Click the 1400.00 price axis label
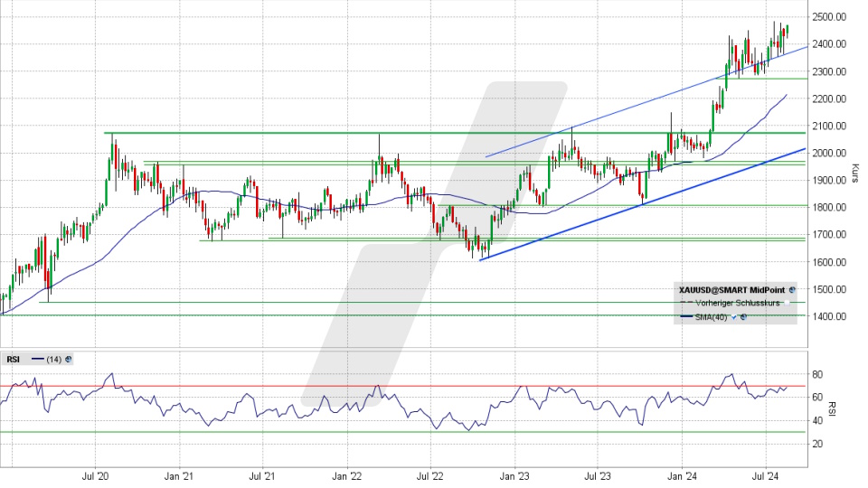Screen dimensions: 868x488 coord(829,316)
